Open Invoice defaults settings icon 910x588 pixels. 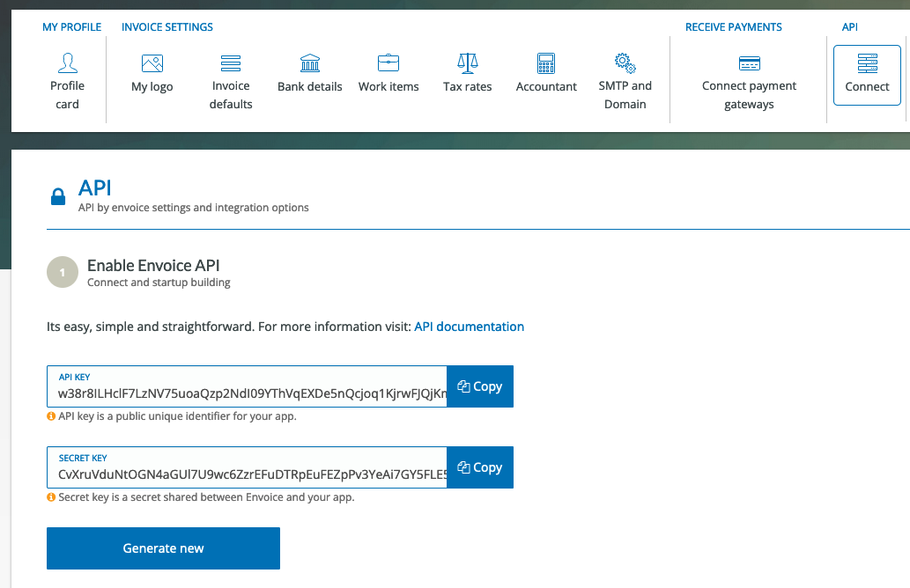click(x=231, y=63)
